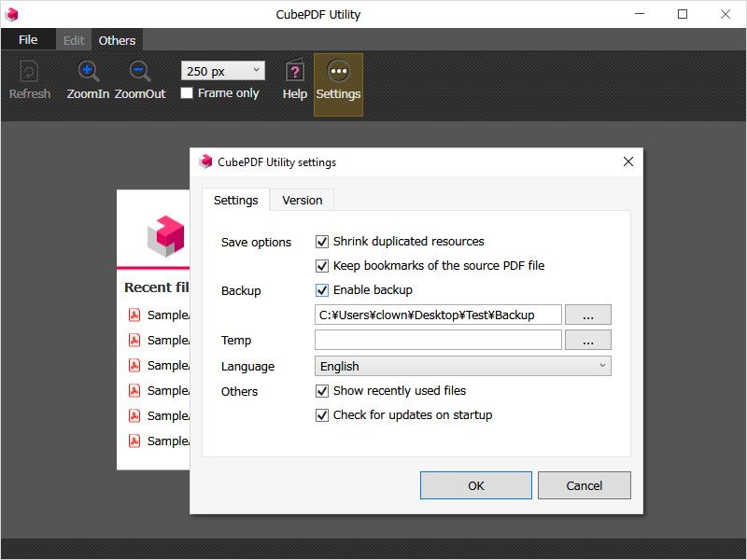The height and width of the screenshot is (560, 747).
Task: Disable the Enable backup checkbox
Action: [x=322, y=290]
